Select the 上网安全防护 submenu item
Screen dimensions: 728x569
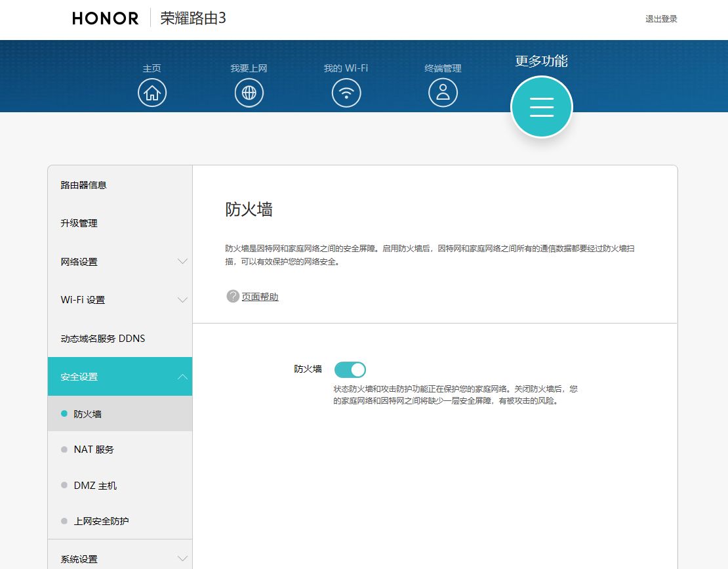(120, 521)
